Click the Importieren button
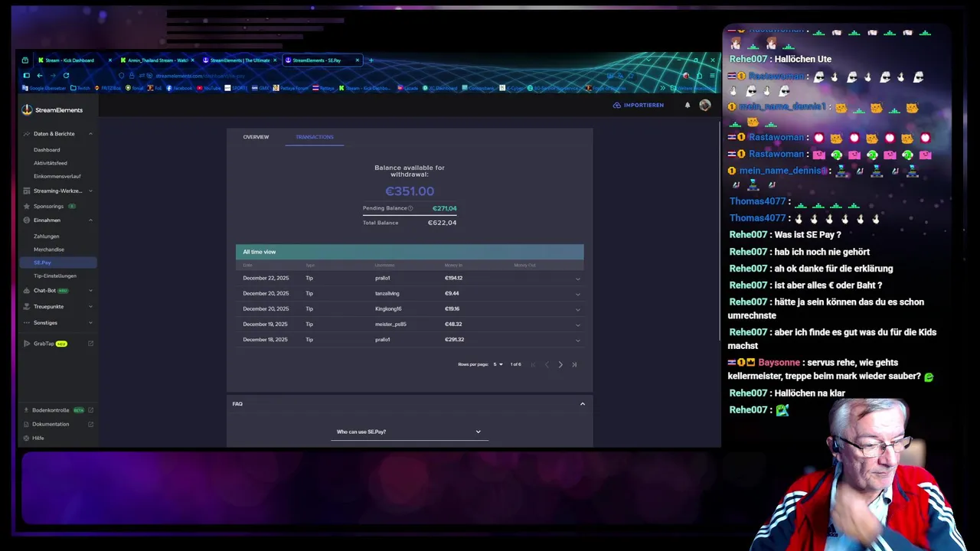The height and width of the screenshot is (551, 980). [x=639, y=105]
